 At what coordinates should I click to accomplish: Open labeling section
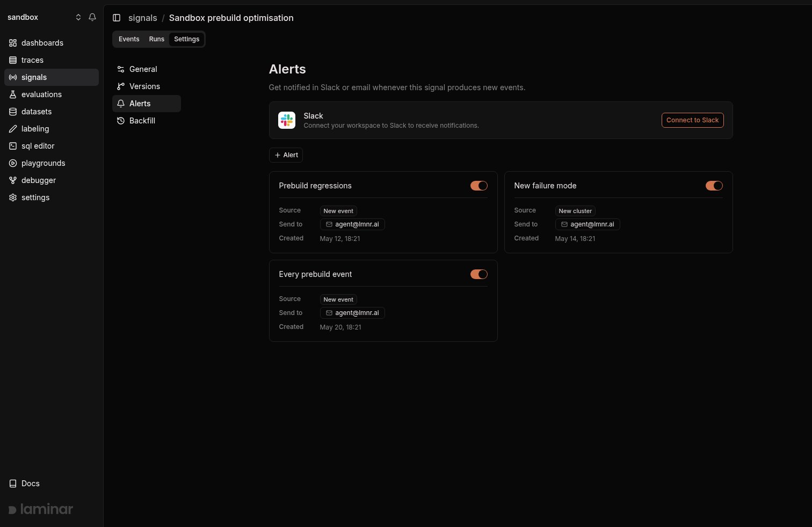click(x=52, y=129)
